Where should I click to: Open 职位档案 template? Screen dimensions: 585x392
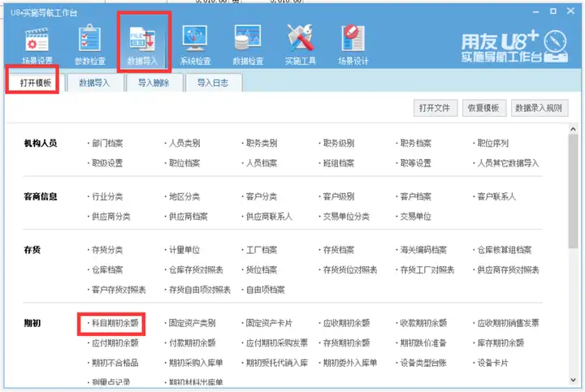coord(184,163)
